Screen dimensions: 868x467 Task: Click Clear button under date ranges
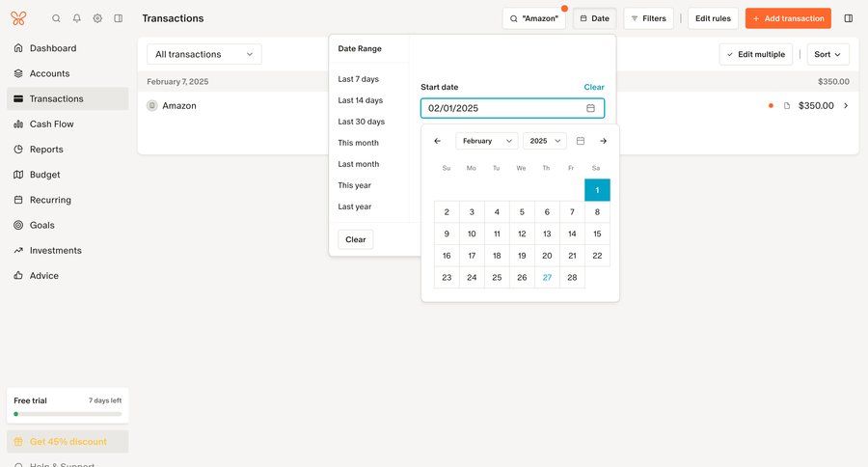[x=355, y=239]
